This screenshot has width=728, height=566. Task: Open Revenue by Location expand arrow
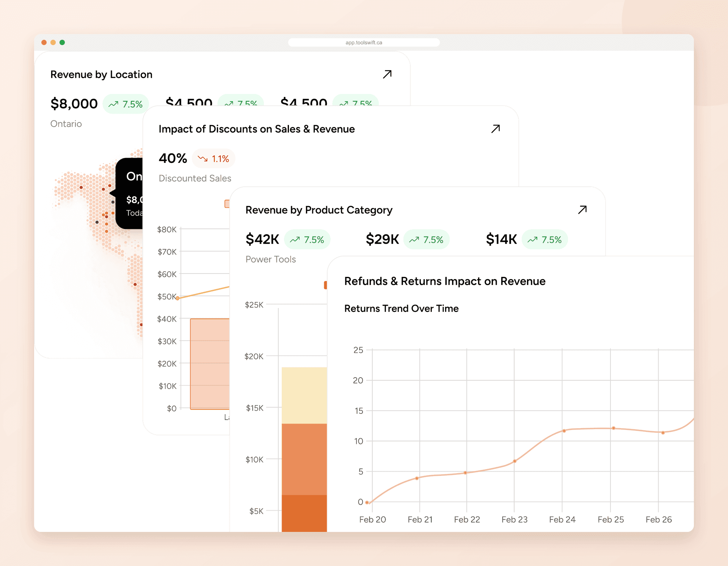(x=387, y=74)
